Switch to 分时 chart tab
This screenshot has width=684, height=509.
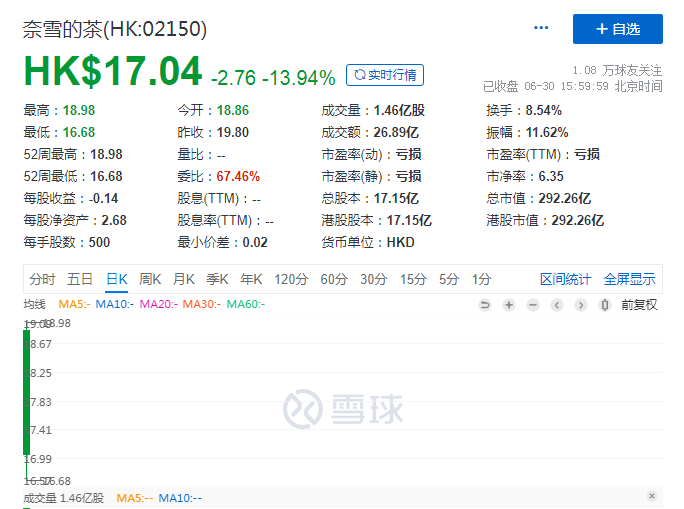pos(42,279)
